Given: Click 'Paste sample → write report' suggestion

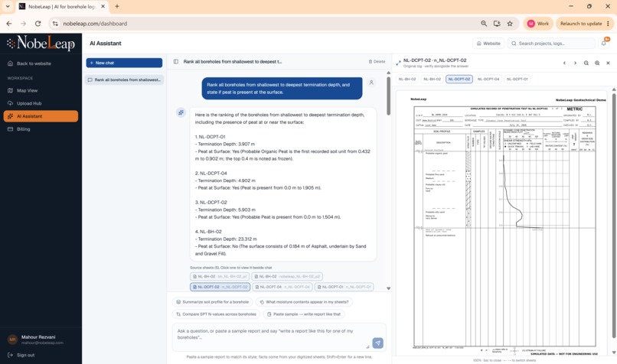Looking at the screenshot, I should pyautogui.click(x=303, y=314).
